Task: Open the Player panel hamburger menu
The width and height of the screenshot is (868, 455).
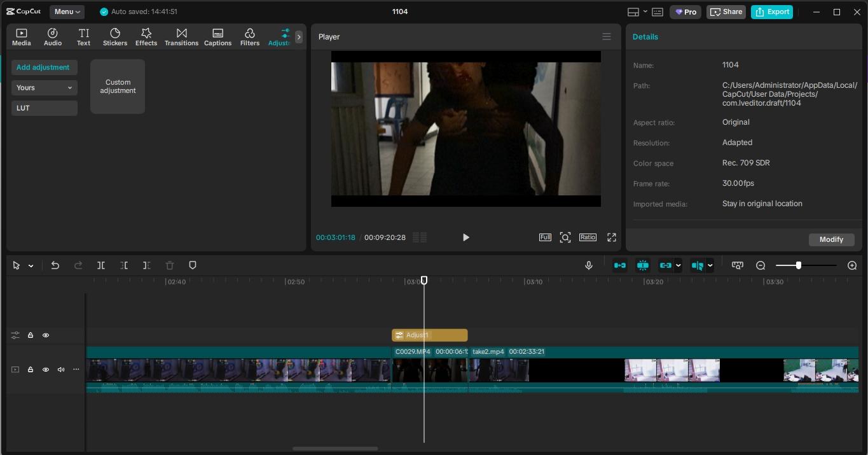Action: coord(607,37)
